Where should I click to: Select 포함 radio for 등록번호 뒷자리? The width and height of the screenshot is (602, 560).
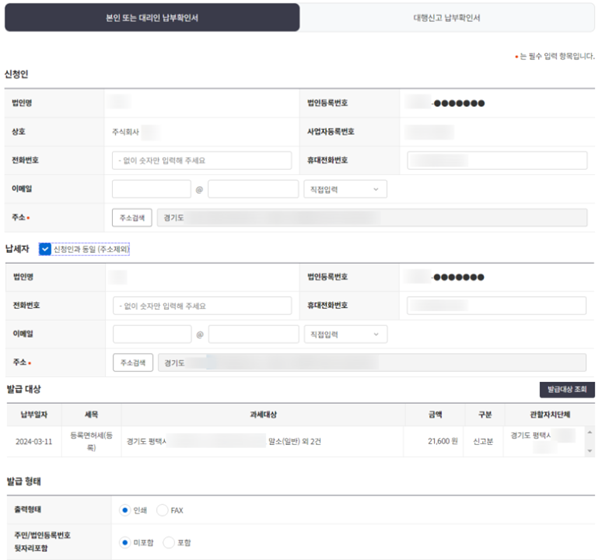[167, 541]
